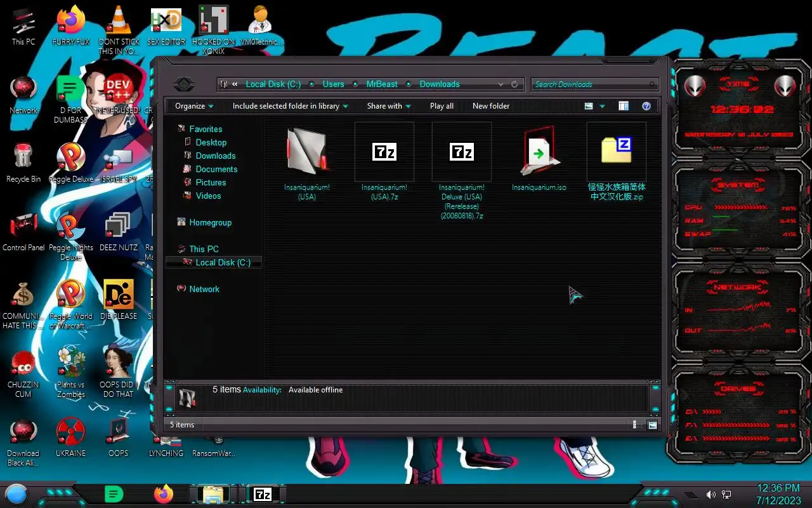Open the Organize dropdown menu
The image size is (812, 508).
click(x=194, y=106)
